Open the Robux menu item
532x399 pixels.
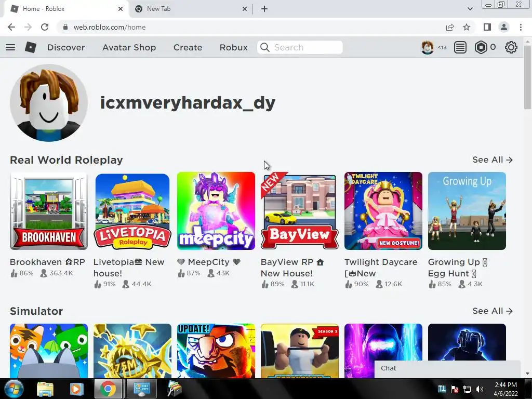tap(233, 47)
